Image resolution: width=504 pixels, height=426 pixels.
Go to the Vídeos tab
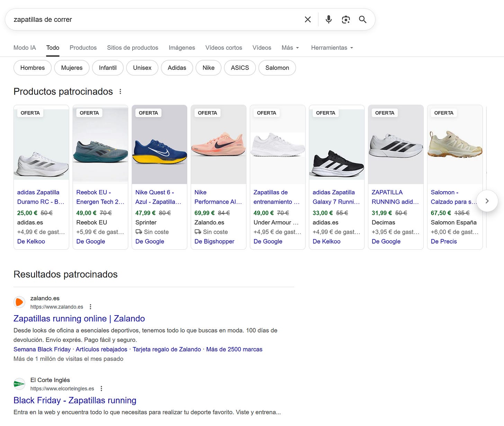(x=262, y=48)
